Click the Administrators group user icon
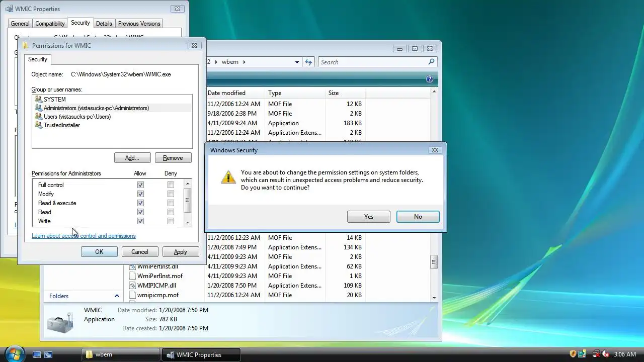This screenshot has width=644, height=362. point(38,108)
